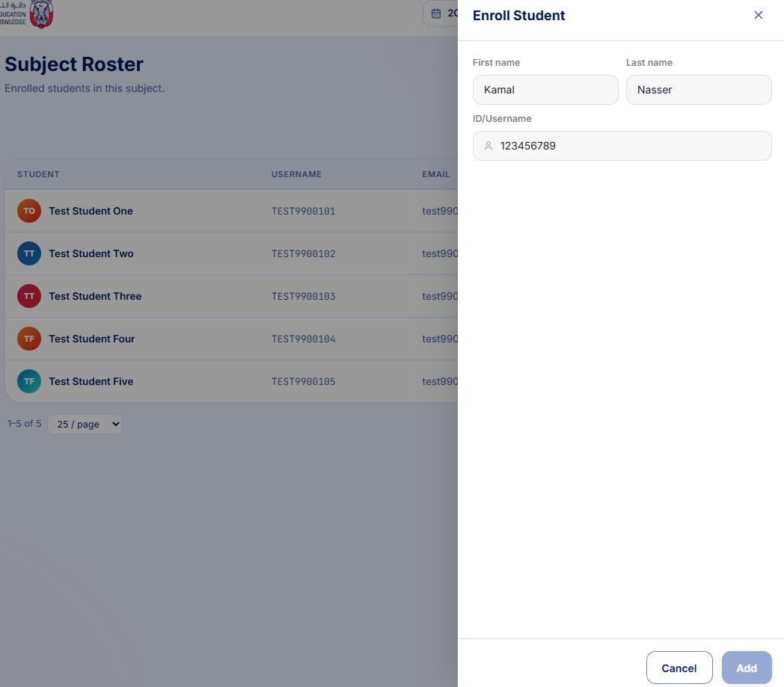
Task: Click the 1–5 of 5 pagination text
Action: coord(25,424)
